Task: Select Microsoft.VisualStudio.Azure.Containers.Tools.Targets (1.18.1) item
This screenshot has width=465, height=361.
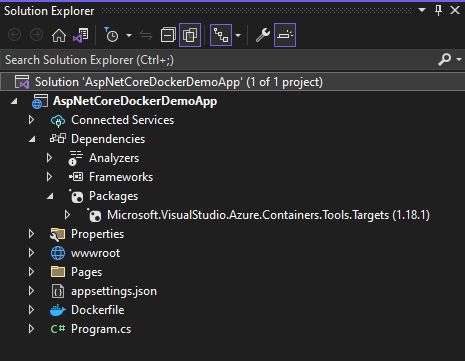Action: click(268, 215)
